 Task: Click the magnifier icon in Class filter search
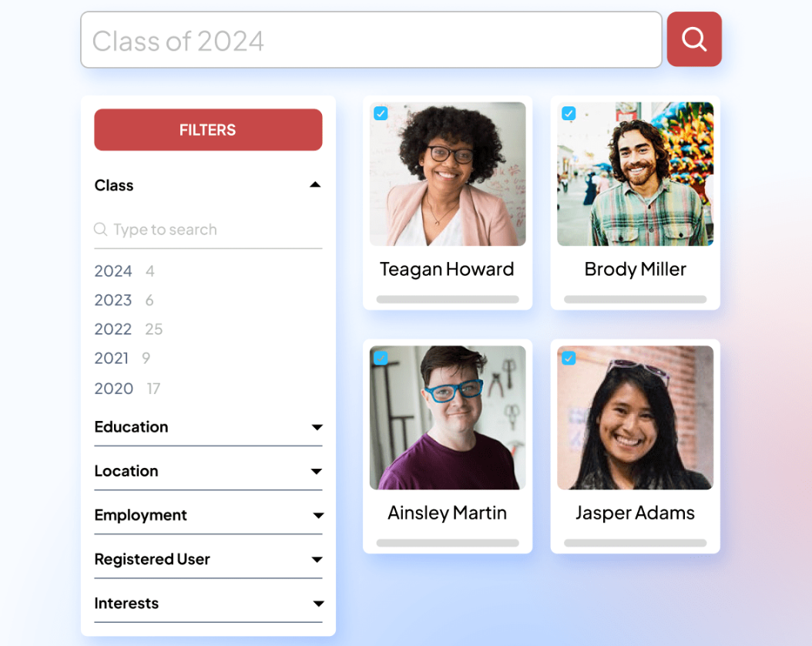[100, 229]
